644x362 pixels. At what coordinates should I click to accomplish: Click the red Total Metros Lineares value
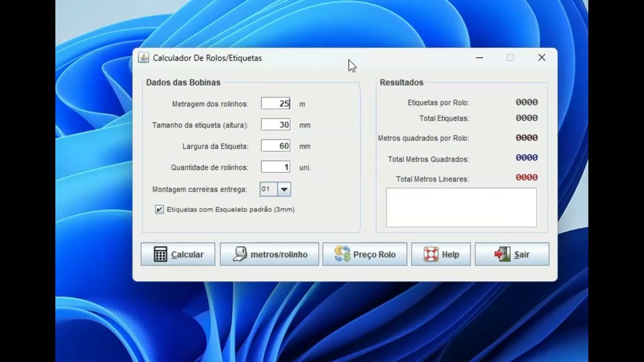(527, 177)
